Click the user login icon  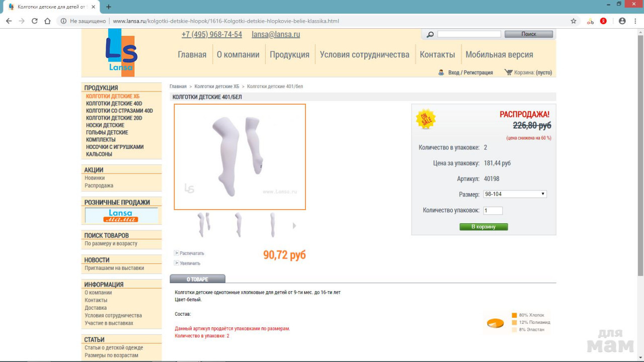pos(441,72)
